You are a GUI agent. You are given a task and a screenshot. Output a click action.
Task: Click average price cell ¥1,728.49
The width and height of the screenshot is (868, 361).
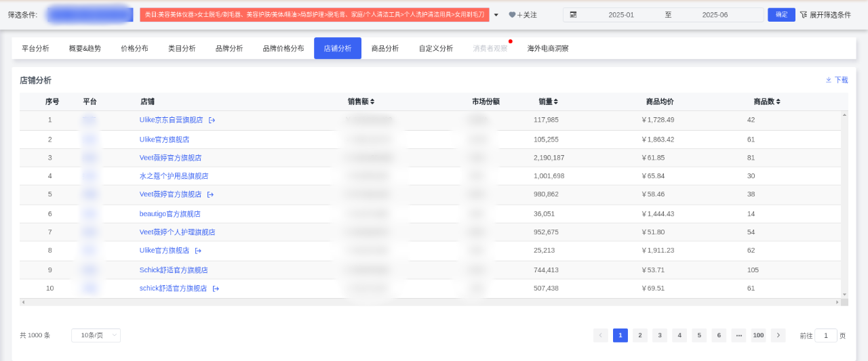[658, 120]
